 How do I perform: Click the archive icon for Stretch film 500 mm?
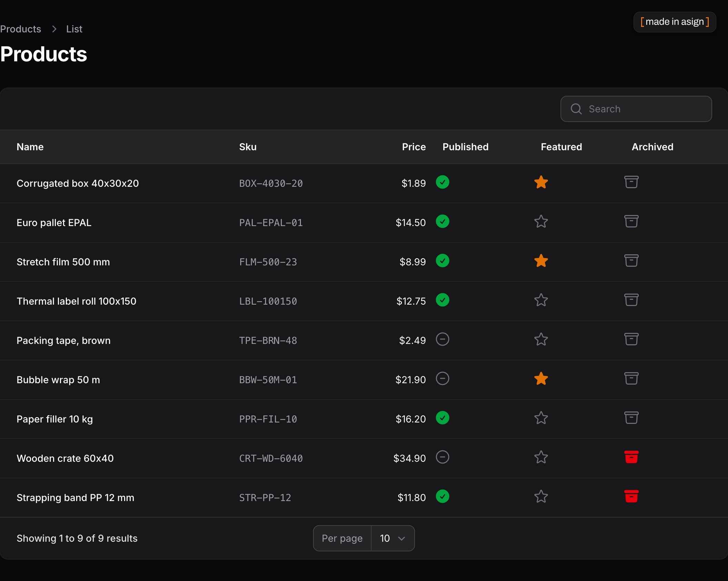[631, 261]
